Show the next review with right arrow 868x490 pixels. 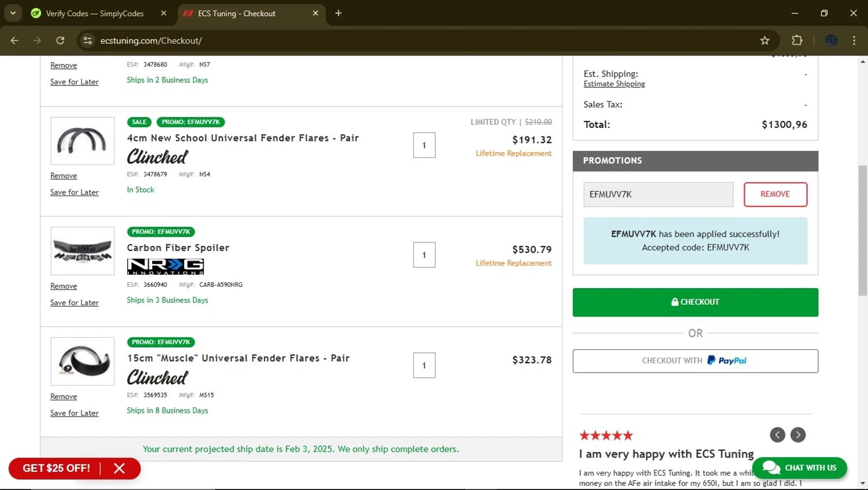pos(798,435)
